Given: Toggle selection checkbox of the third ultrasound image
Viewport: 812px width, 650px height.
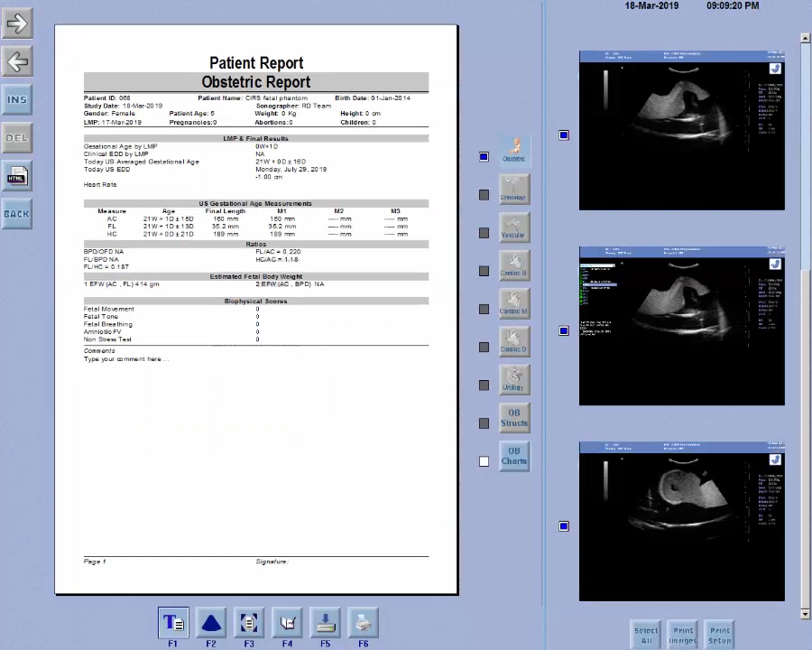Looking at the screenshot, I should pos(563,526).
